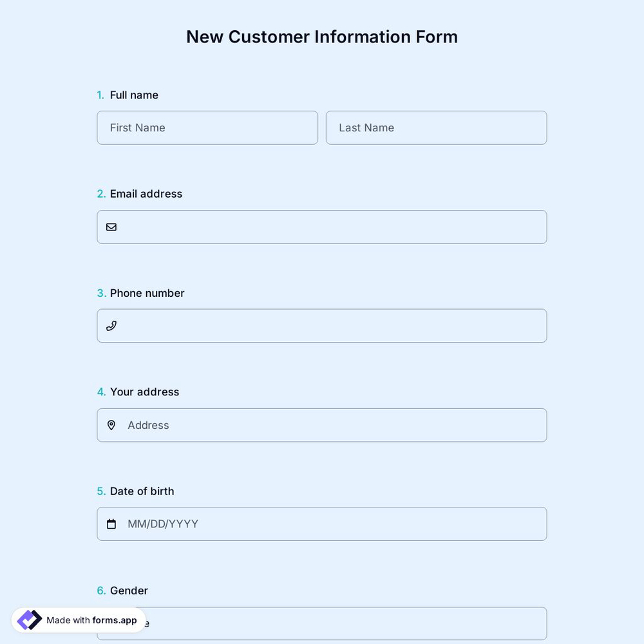This screenshot has width=644, height=644.
Task: Click the phone receiver icon in the phone field
Action: 111,325
